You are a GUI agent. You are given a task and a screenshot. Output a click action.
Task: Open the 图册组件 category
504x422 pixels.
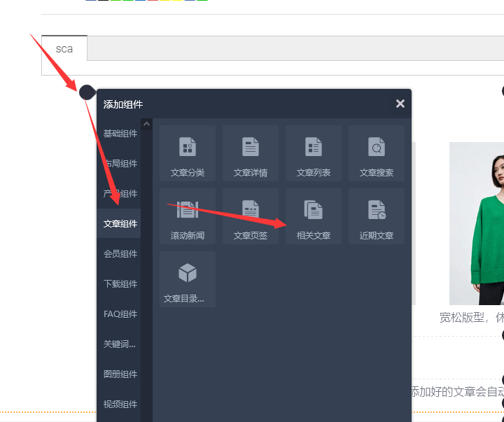pyautogui.click(x=120, y=374)
